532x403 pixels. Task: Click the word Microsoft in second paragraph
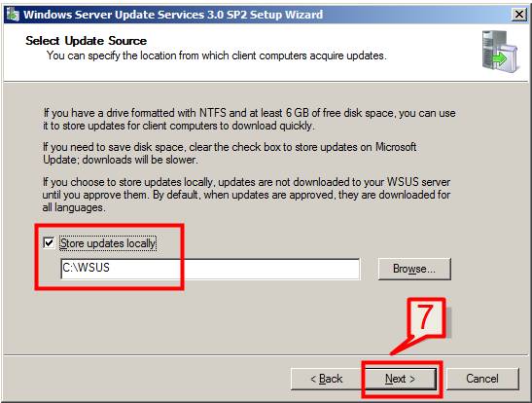click(x=396, y=147)
